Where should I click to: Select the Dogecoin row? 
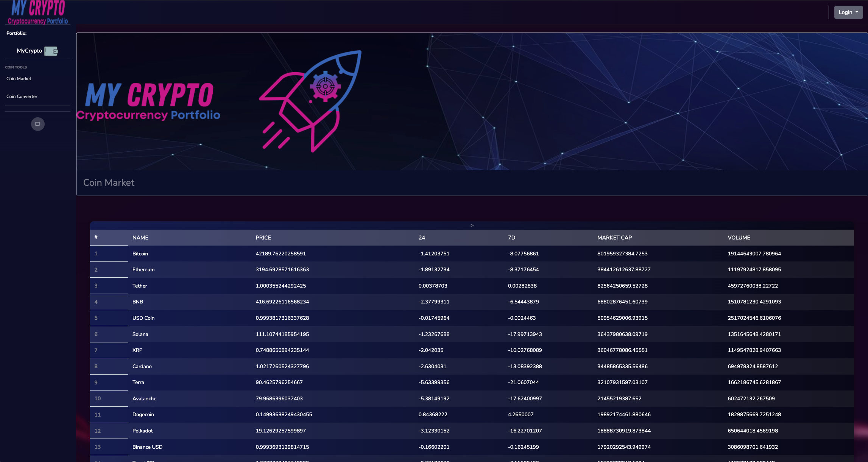tap(143, 414)
